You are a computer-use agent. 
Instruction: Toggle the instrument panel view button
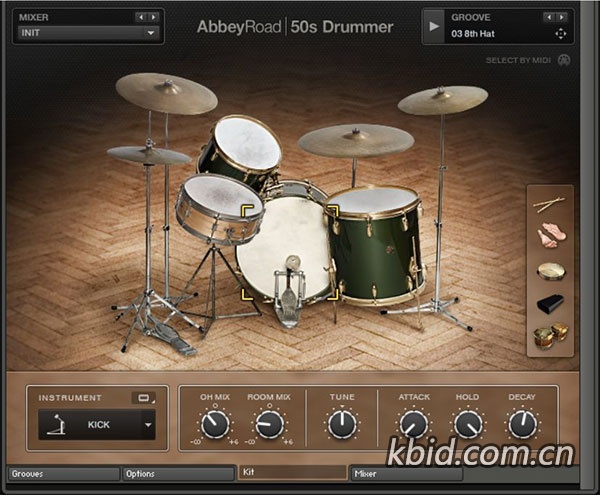[x=143, y=398]
